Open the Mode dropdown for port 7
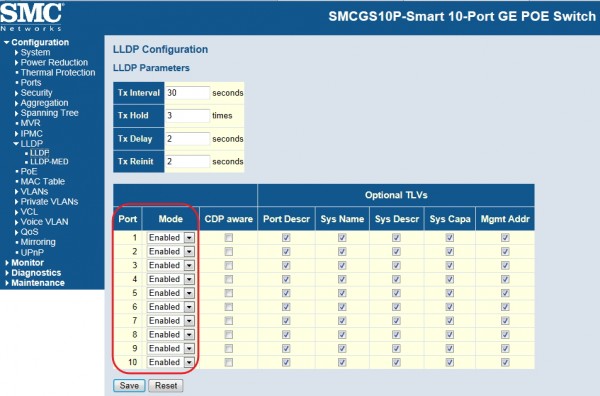The image size is (600, 396). pos(171,321)
